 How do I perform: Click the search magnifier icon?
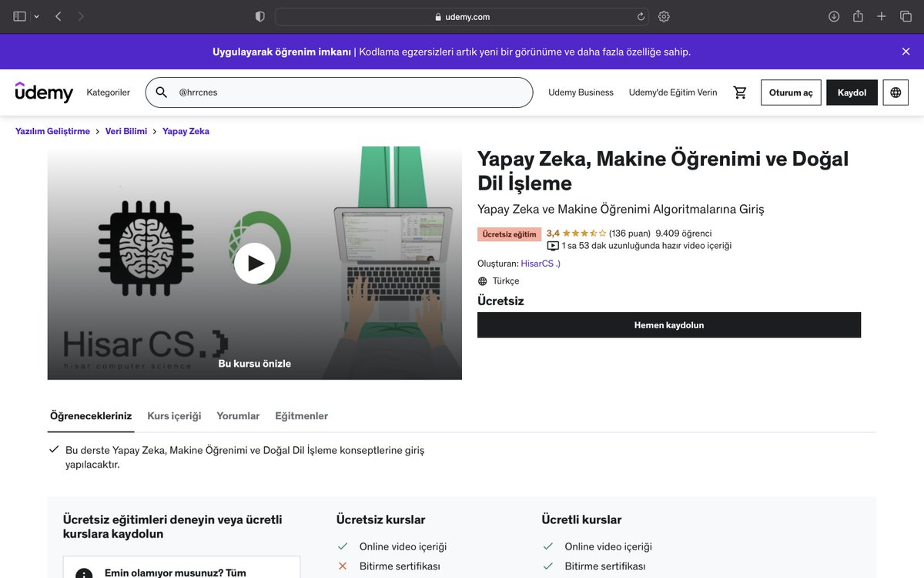tap(162, 92)
